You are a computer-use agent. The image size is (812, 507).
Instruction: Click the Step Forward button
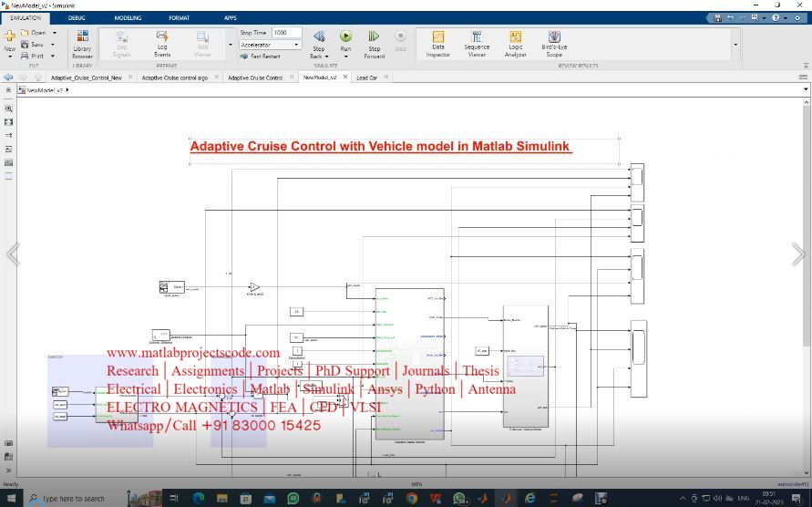(374, 43)
